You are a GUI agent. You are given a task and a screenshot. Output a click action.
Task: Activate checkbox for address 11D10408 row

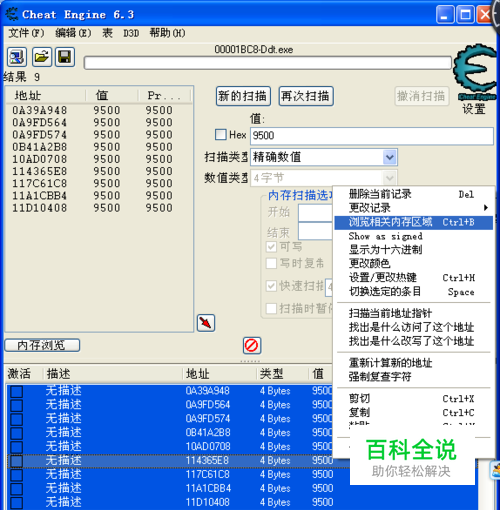16,503
